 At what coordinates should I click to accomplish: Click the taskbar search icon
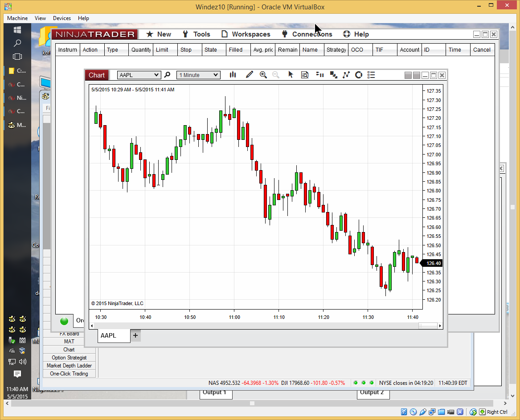pyautogui.click(x=17, y=43)
